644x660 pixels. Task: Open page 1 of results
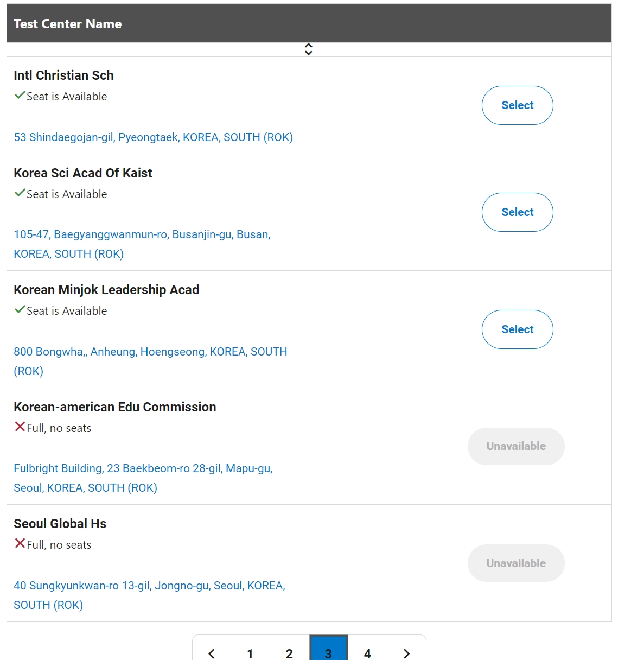tap(250, 653)
